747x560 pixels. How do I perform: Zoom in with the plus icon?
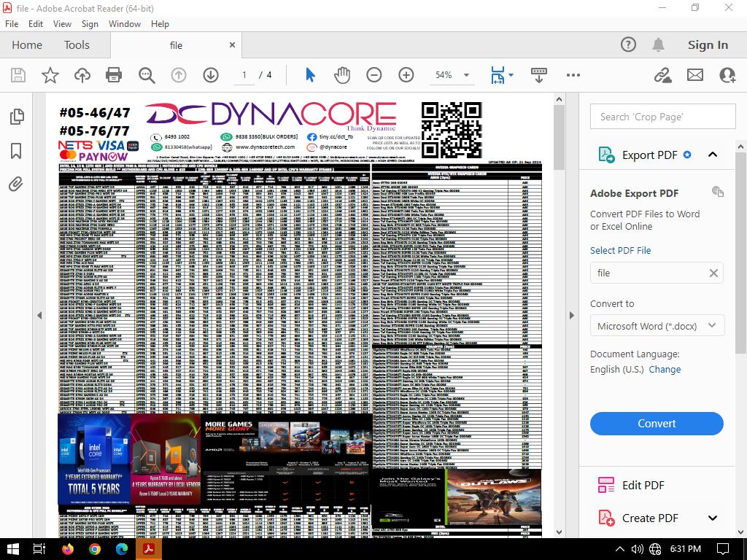pyautogui.click(x=406, y=75)
